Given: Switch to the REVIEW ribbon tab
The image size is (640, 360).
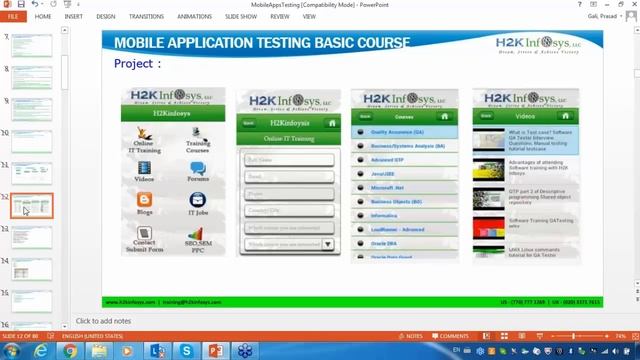Looking at the screenshot, I should click(280, 16).
